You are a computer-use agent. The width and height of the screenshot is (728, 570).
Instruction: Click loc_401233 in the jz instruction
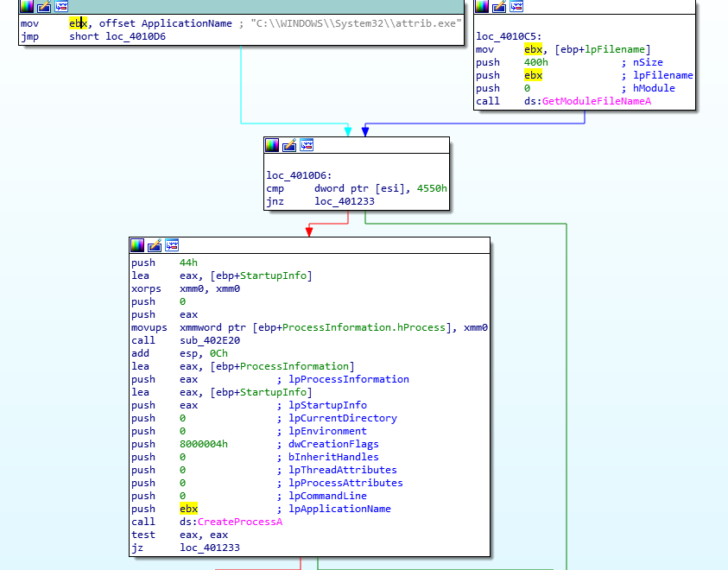[210, 548]
